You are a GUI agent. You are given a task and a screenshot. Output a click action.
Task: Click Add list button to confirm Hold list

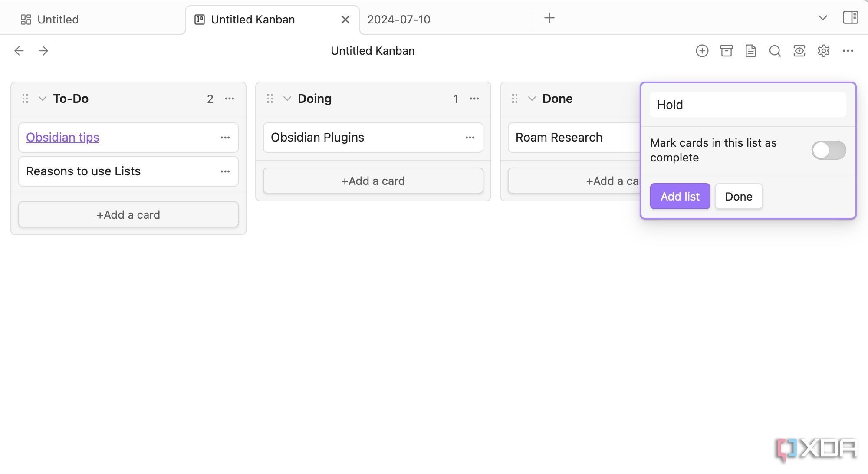[680, 196]
